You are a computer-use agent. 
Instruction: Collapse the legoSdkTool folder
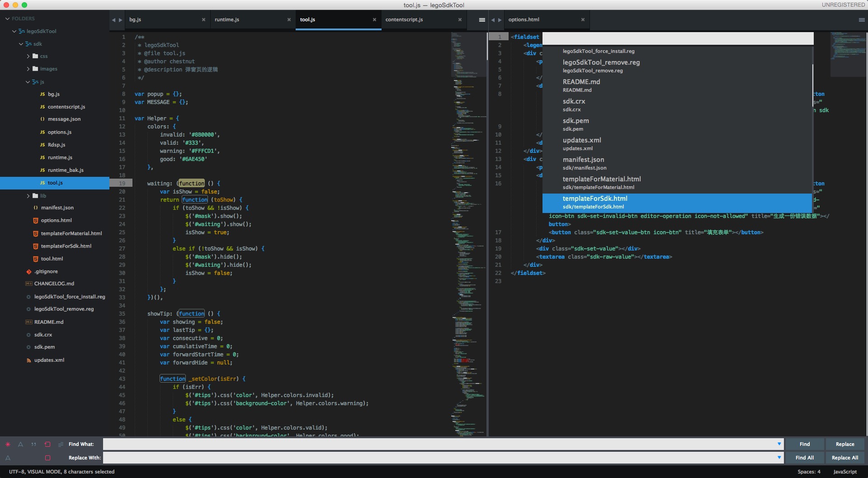14,31
